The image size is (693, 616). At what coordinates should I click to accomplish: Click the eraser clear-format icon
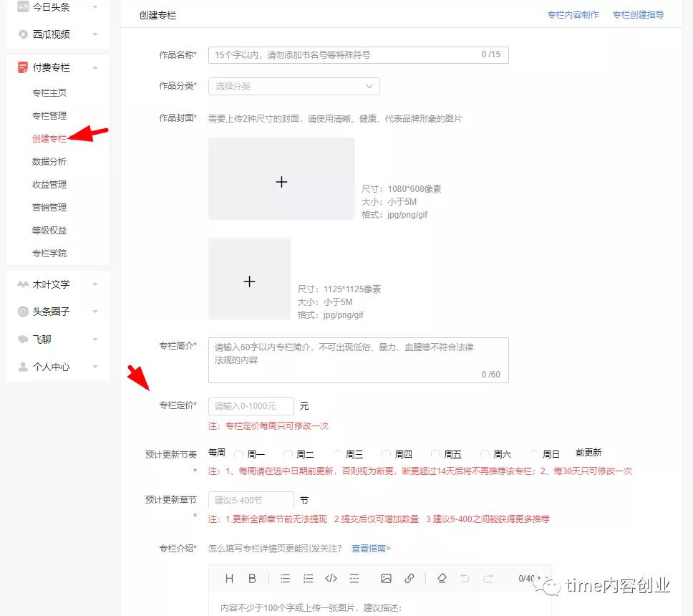click(x=442, y=578)
